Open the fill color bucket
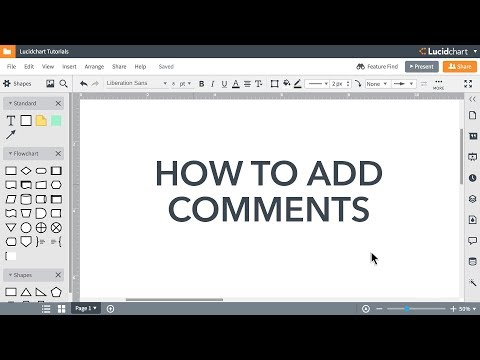480x360 pixels. [x=286, y=83]
